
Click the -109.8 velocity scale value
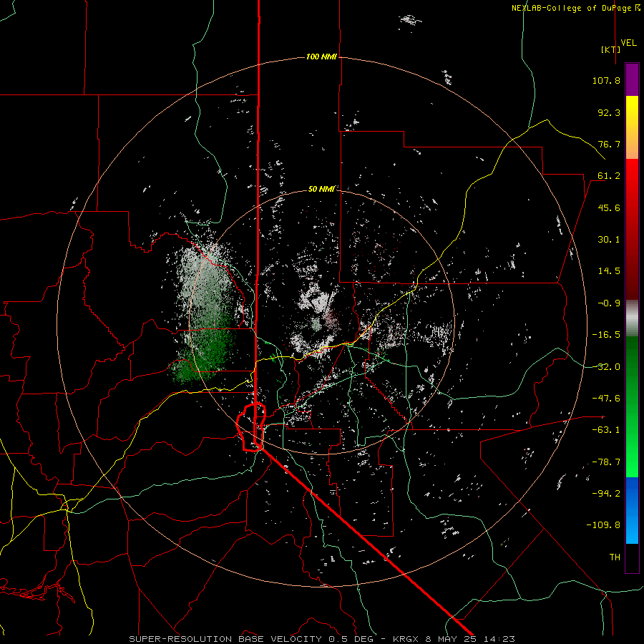603,525
